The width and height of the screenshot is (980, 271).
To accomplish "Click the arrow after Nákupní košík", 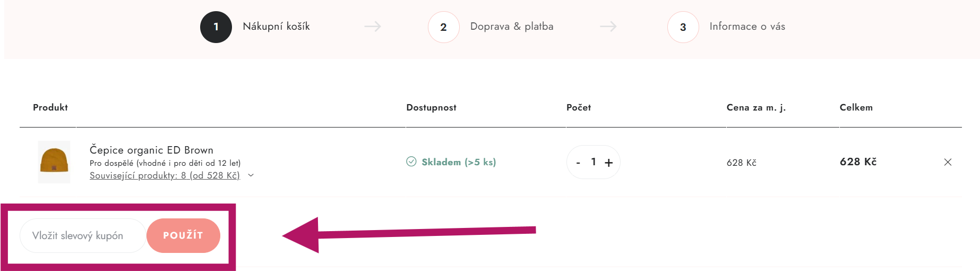I will tap(372, 27).
